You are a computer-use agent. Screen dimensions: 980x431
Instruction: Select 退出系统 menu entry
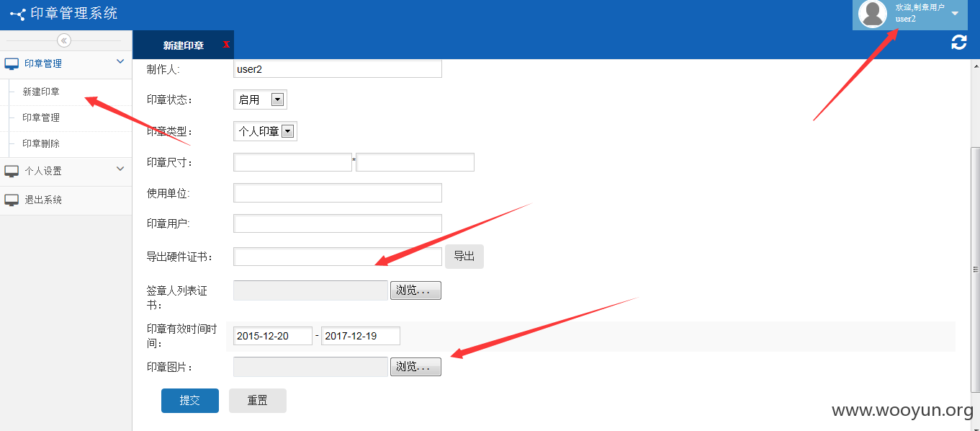click(43, 200)
